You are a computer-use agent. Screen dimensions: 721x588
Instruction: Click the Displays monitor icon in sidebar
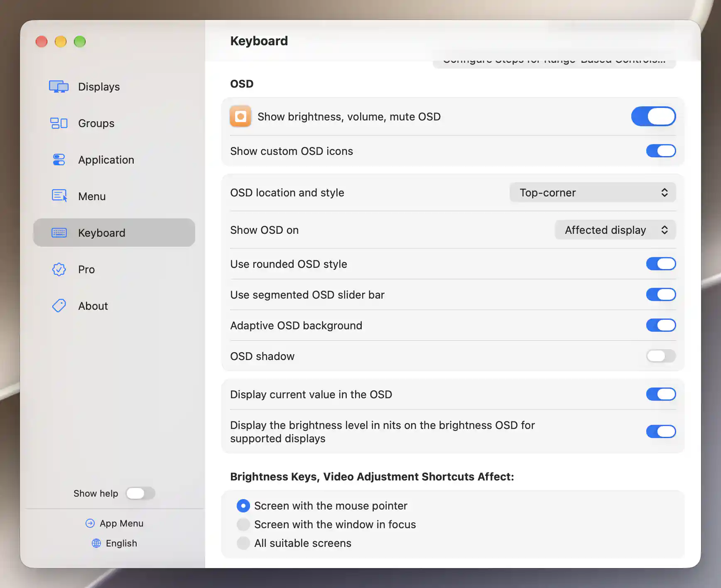pos(59,86)
